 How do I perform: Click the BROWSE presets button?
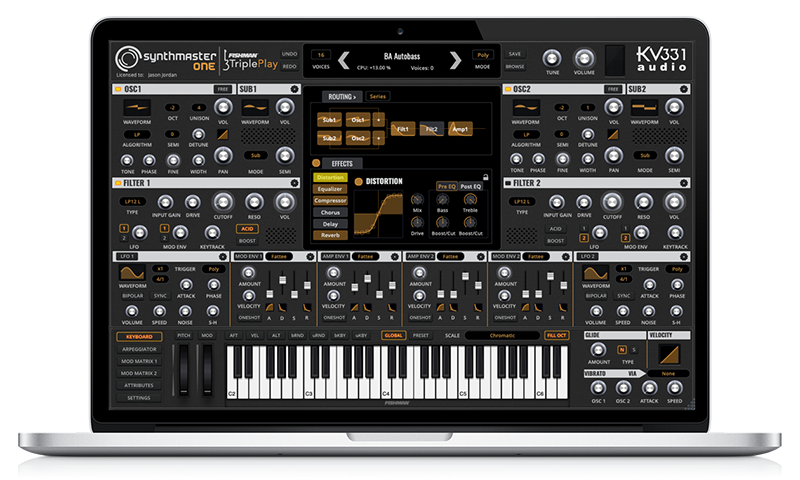click(x=515, y=66)
